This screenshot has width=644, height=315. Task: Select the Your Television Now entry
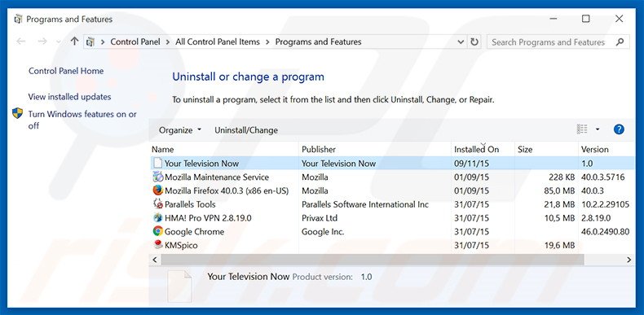(x=392, y=164)
